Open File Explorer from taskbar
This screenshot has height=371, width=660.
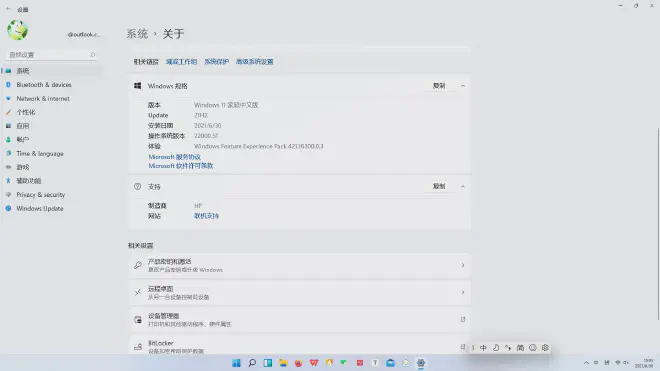coord(283,363)
